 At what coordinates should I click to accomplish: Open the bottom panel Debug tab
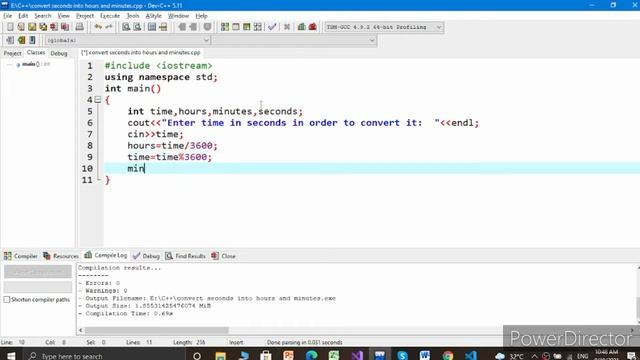[x=146, y=256]
